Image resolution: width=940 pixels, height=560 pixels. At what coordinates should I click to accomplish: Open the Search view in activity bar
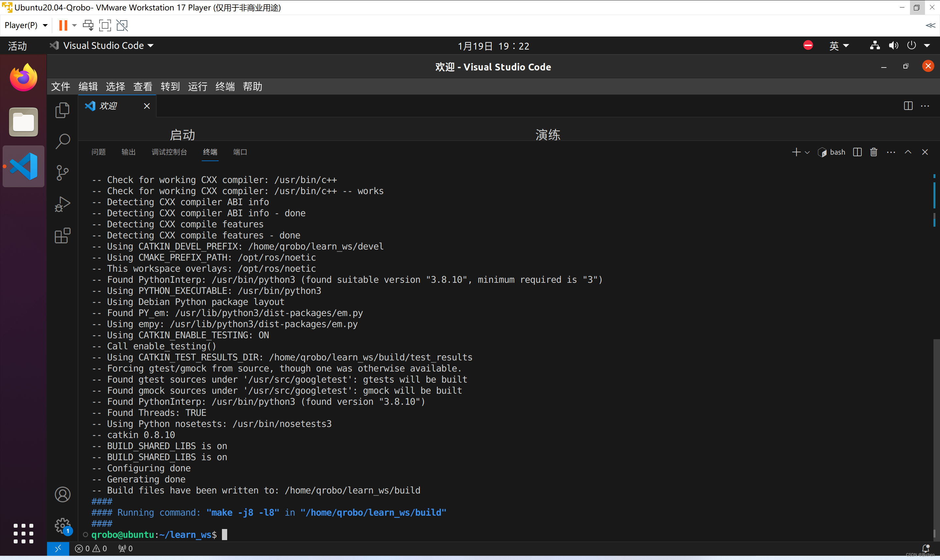pyautogui.click(x=62, y=142)
